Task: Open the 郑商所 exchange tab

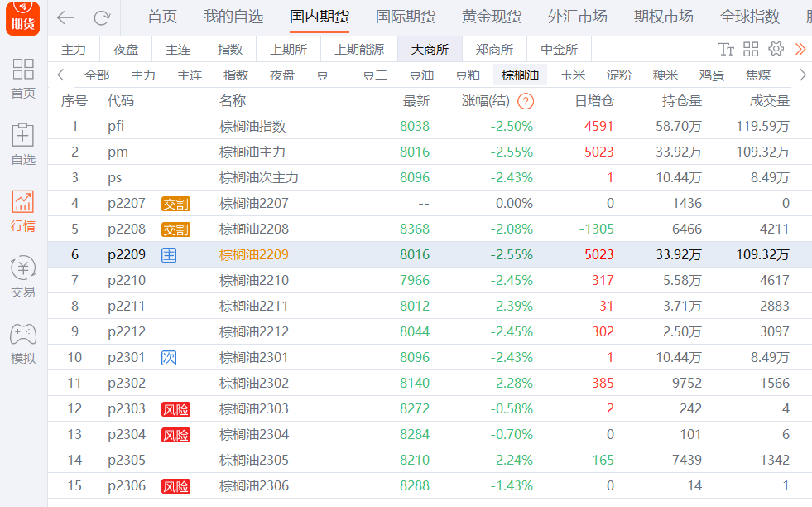Action: click(x=493, y=49)
